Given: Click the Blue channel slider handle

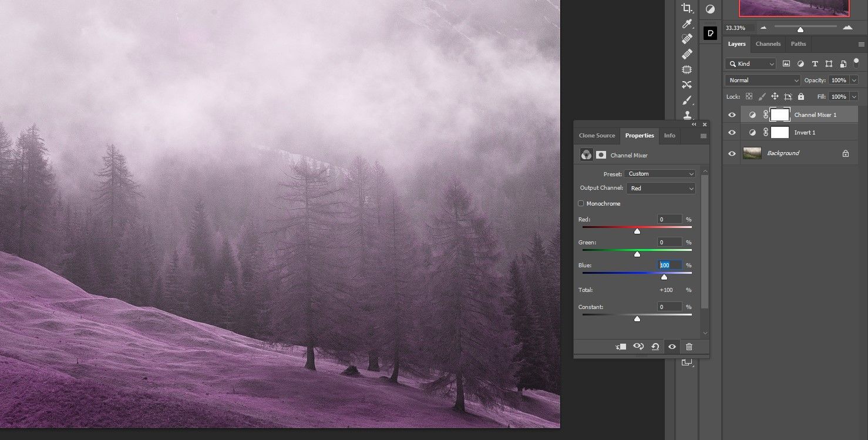Looking at the screenshot, I should [664, 277].
